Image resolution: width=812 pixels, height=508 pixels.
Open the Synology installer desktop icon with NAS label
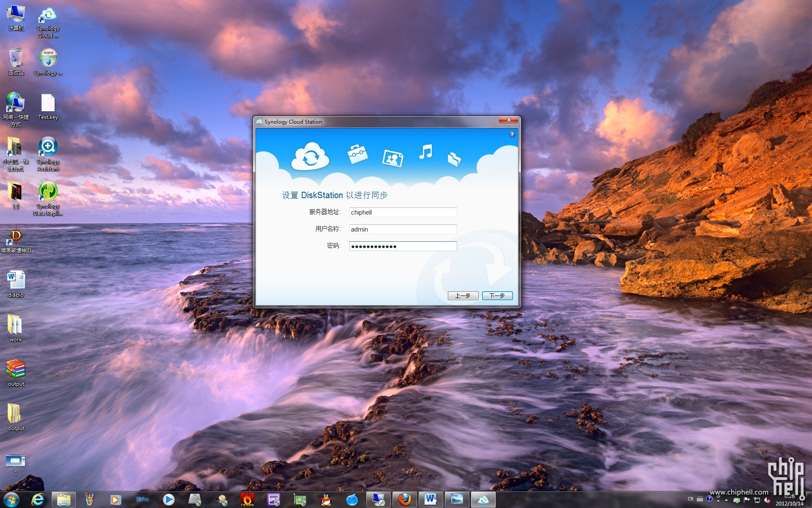click(48, 62)
